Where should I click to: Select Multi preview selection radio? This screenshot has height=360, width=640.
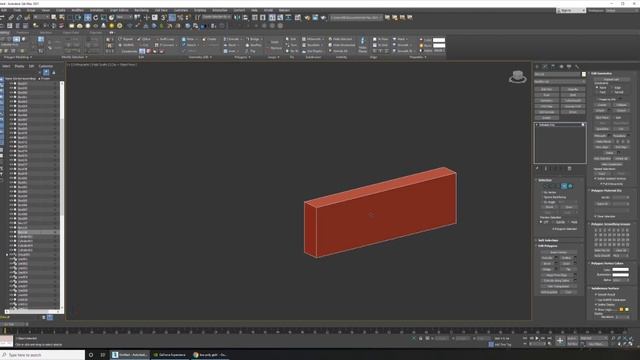tap(569, 222)
